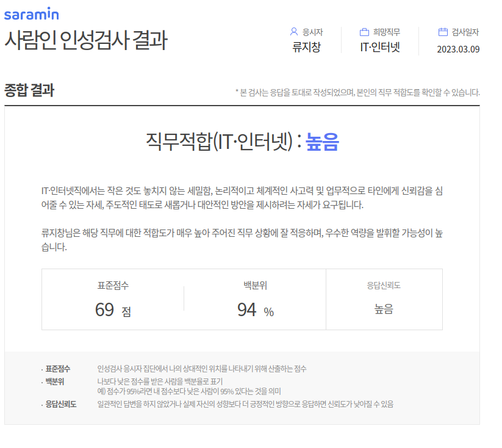
Task: Click the desired job value IT·인터넷
Action: (x=380, y=48)
